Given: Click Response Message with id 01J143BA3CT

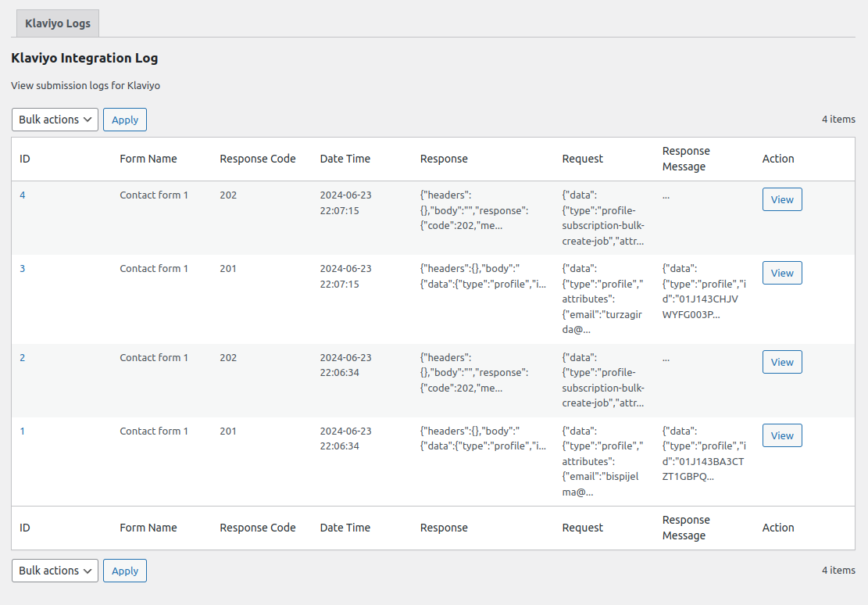Looking at the screenshot, I should click(704, 453).
